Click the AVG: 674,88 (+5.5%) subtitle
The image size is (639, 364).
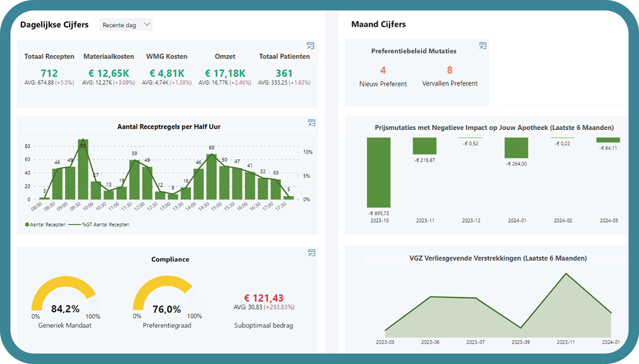(x=49, y=83)
